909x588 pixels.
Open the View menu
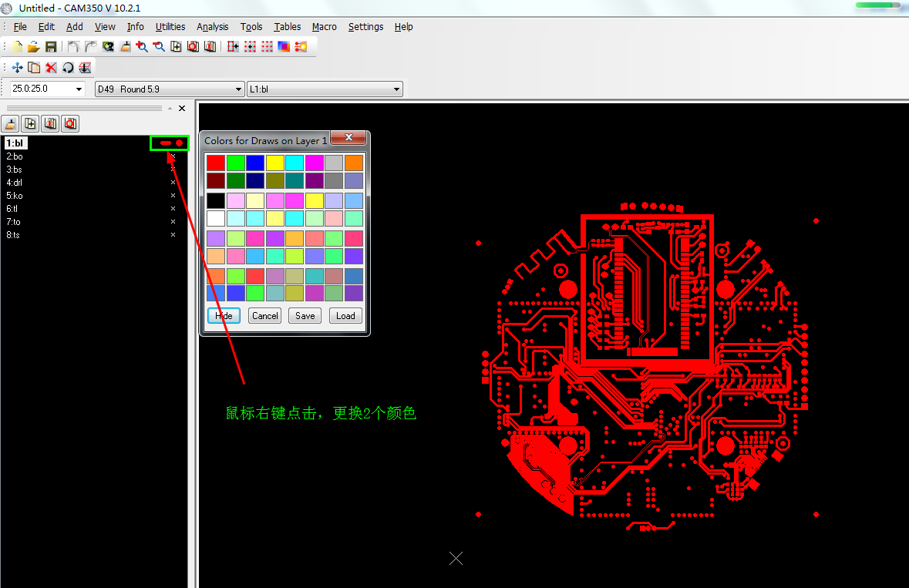point(105,27)
